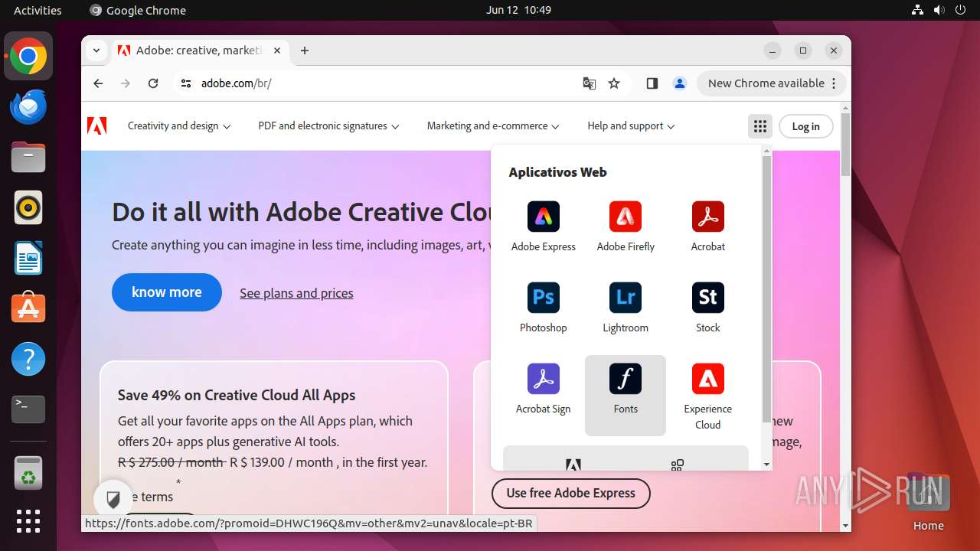Viewport: 980px width, 551px height.
Task: Click the page vertical scrollbar
Action: (845, 144)
